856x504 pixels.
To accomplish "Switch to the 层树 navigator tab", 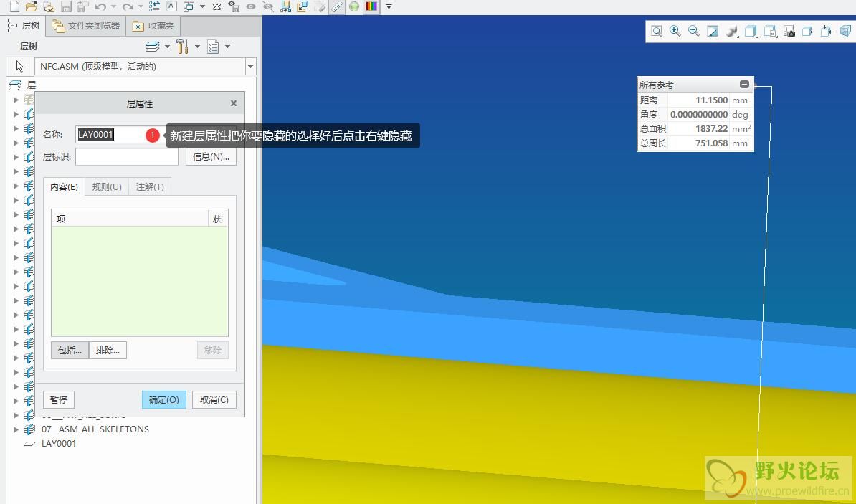I will tap(24, 26).
